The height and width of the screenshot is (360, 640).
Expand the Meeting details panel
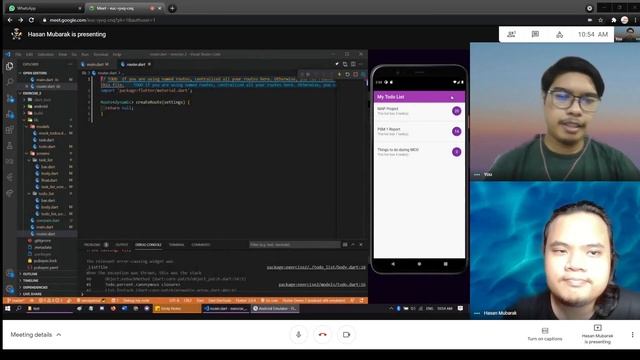[x=36, y=334]
